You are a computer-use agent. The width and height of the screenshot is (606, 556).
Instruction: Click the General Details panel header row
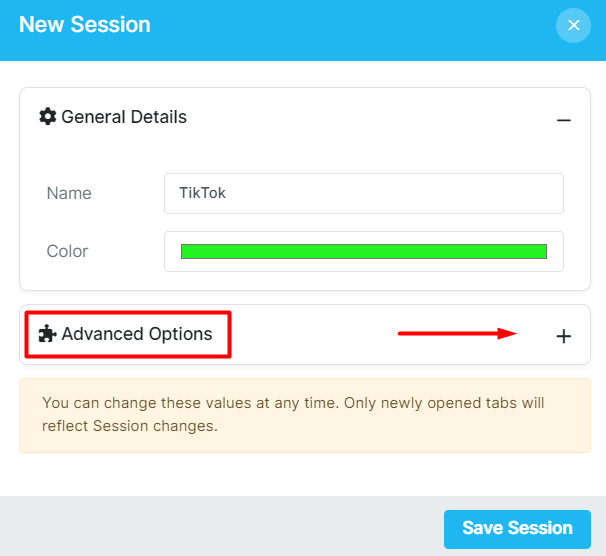click(305, 117)
